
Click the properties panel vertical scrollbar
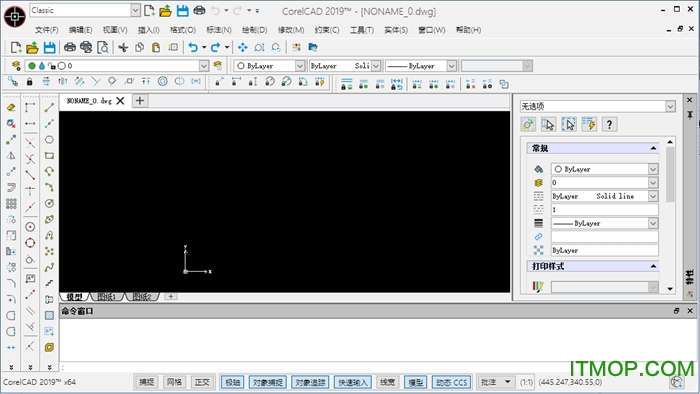[x=670, y=174]
